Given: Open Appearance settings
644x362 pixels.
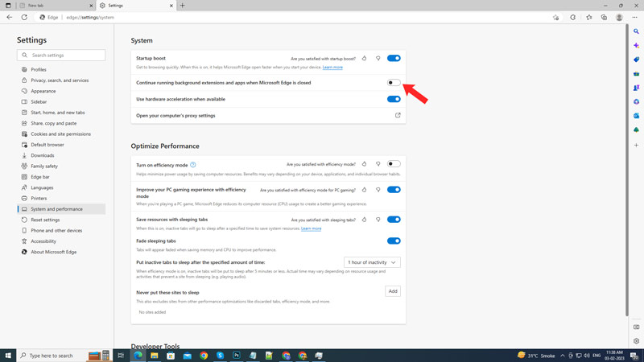Looking at the screenshot, I should (x=61, y=91).
